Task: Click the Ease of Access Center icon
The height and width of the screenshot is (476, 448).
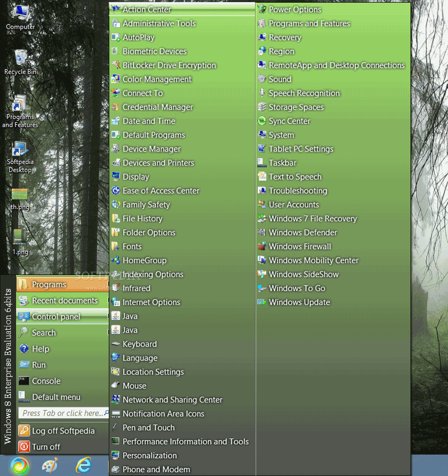Action: click(x=116, y=191)
